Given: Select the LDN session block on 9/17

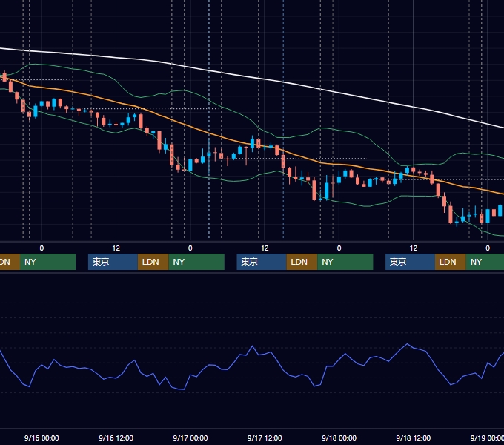Looking at the screenshot, I should [x=302, y=262].
